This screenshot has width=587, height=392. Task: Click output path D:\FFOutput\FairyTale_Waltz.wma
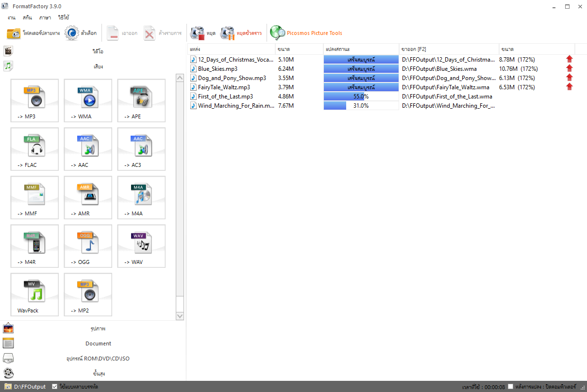point(446,87)
